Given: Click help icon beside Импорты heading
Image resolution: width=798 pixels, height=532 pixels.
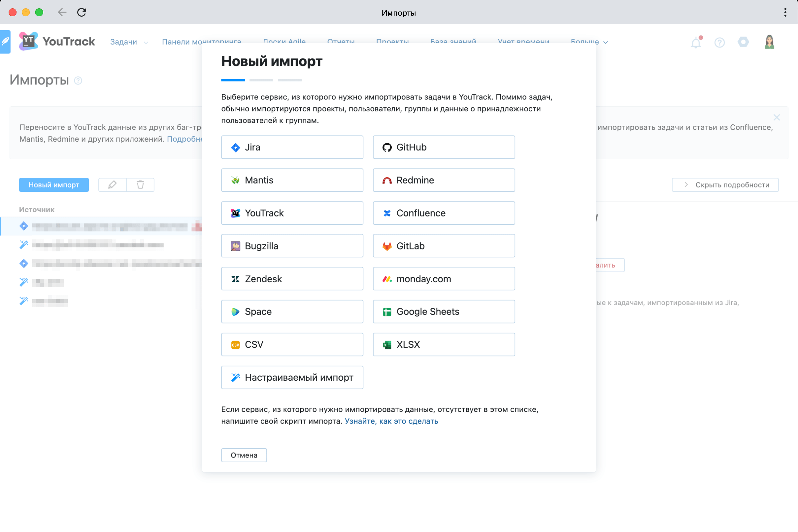Looking at the screenshot, I should 78,81.
